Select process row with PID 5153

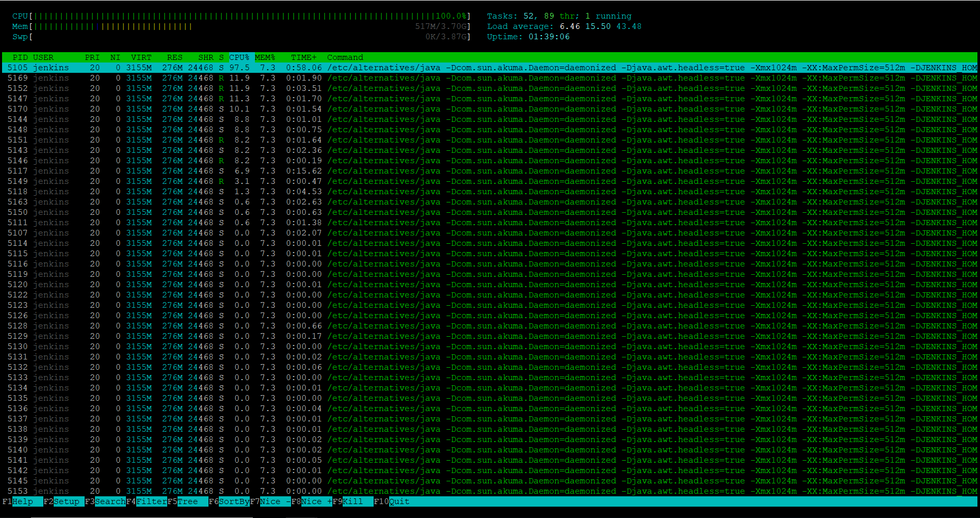tap(490, 491)
